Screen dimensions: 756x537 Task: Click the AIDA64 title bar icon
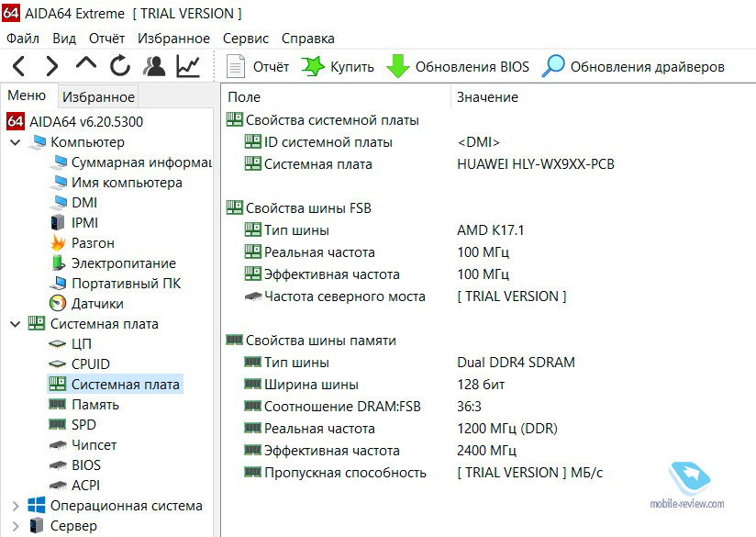[x=11, y=12]
